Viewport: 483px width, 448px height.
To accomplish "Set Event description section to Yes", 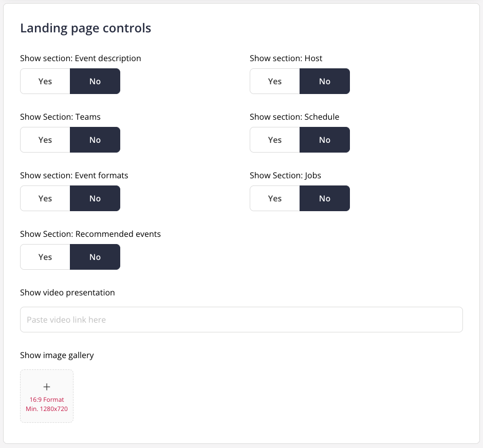I will point(45,81).
